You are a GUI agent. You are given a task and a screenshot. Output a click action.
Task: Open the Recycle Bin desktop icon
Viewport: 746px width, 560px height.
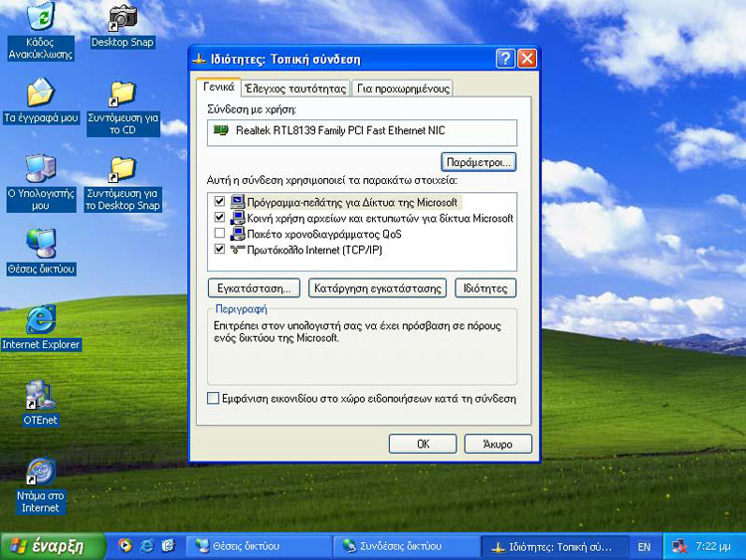click(41, 16)
